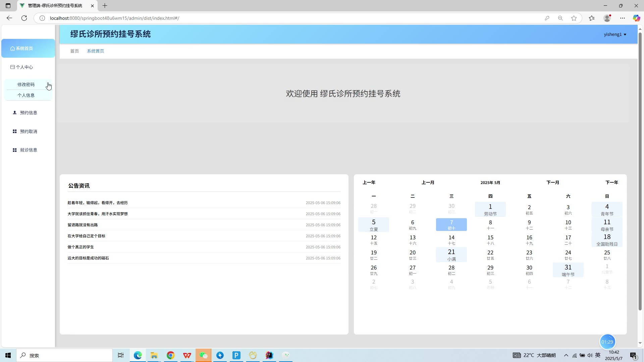Image resolution: width=644 pixels, height=362 pixels.
Task: Open 预约信息 in the sidebar
Action: pos(28,113)
